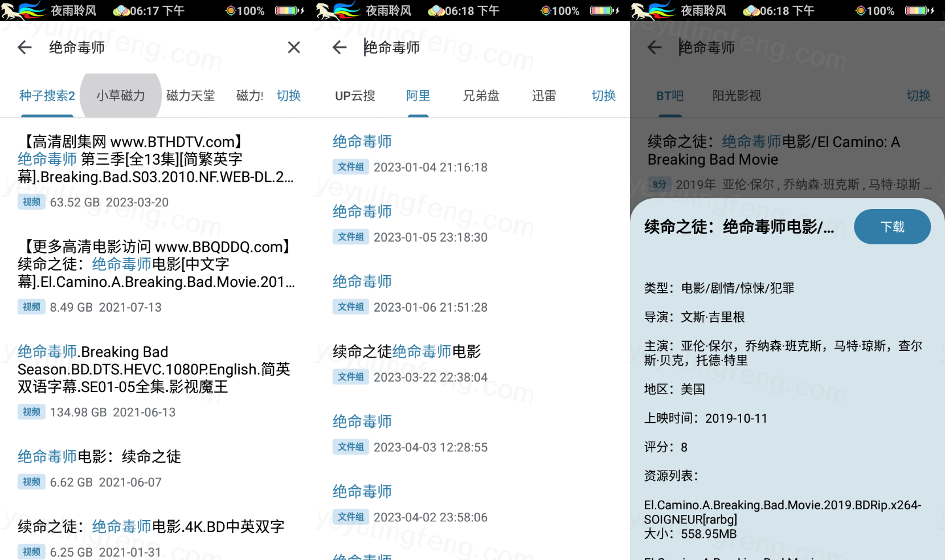
Task: Tap the 导演：文斯·吉里根 line
Action: 694,317
